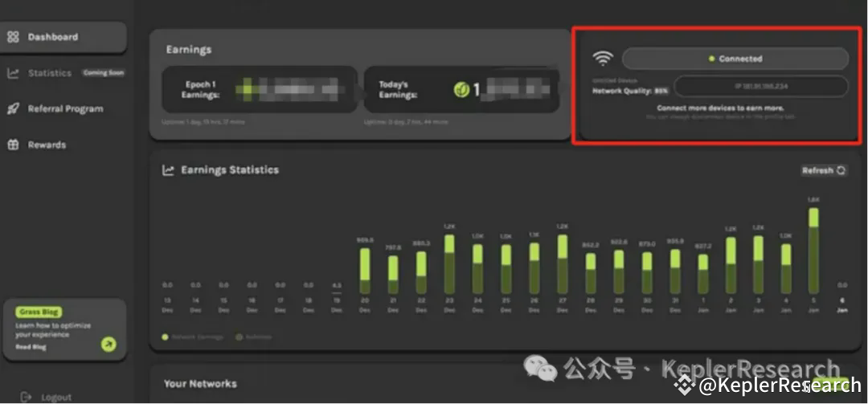Click the Logout door icon
This screenshot has height=404, width=868.
[x=26, y=397]
